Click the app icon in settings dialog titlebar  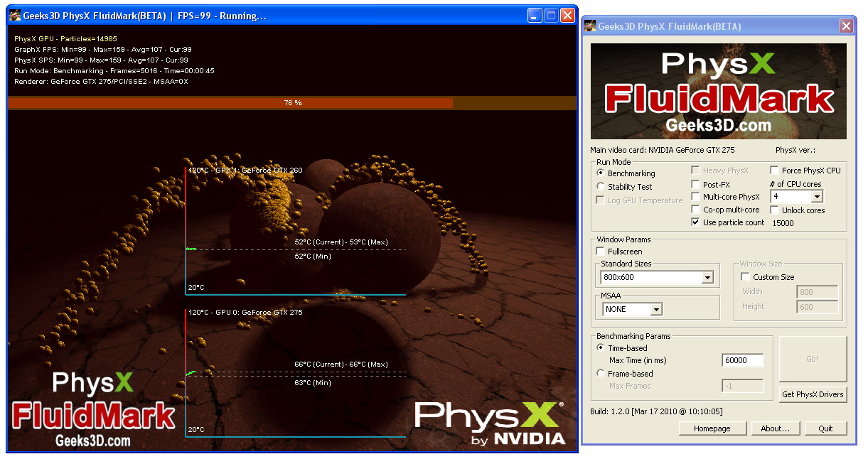(x=590, y=26)
